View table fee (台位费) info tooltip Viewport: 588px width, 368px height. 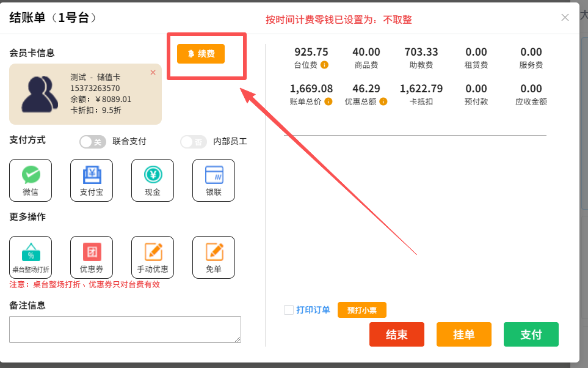[324, 65]
